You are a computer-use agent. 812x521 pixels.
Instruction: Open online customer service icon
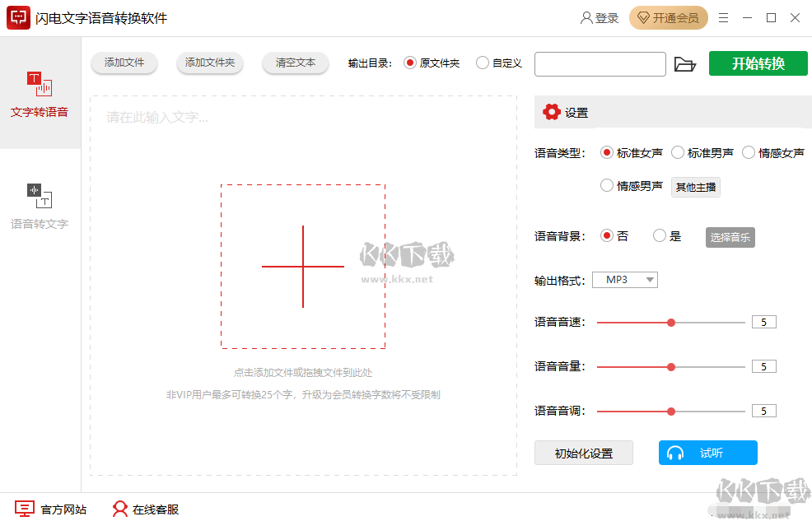pyautogui.click(x=120, y=509)
